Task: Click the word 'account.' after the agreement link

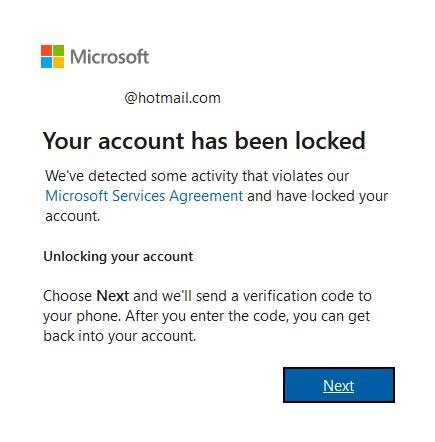Action: coord(73,216)
